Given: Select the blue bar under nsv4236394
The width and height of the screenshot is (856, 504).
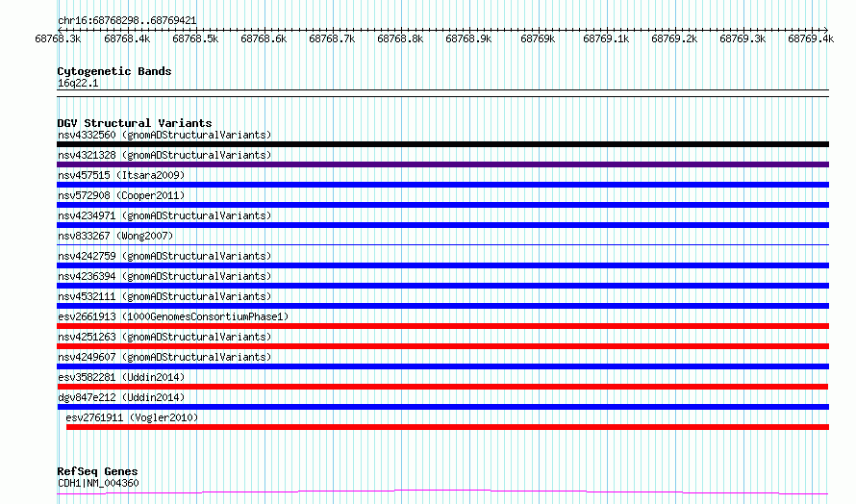Looking at the screenshot, I should (x=442, y=286).
